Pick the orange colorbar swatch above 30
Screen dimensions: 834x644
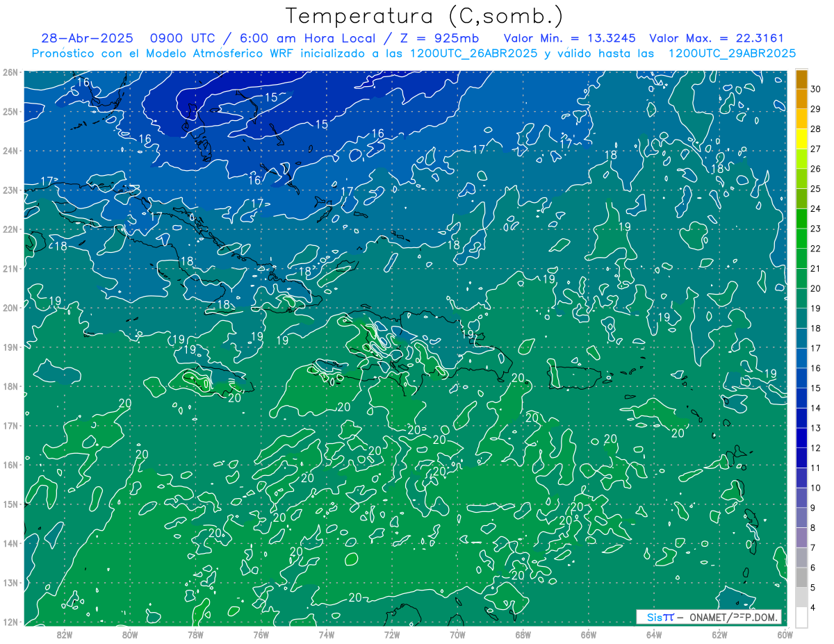[801, 79]
